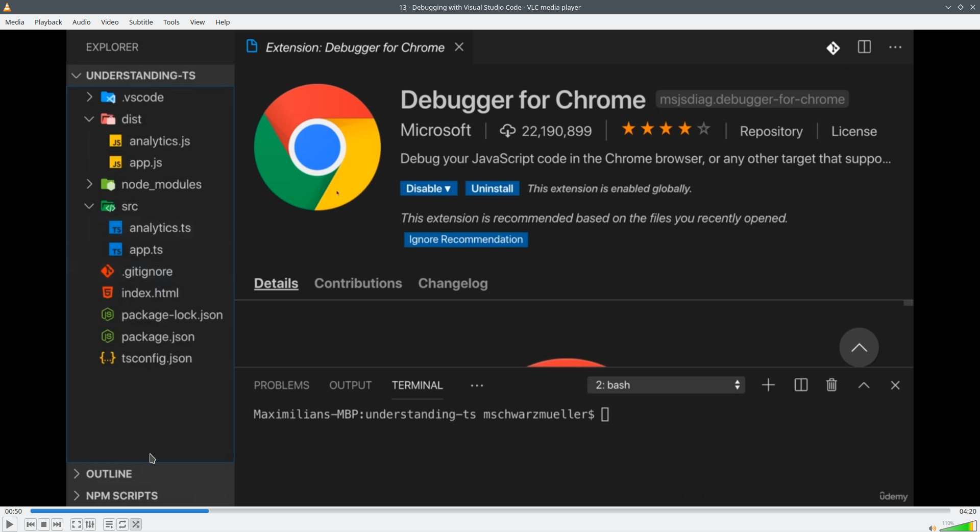Image resolution: width=980 pixels, height=532 pixels.
Task: Open the Subtitle menu
Action: point(141,22)
